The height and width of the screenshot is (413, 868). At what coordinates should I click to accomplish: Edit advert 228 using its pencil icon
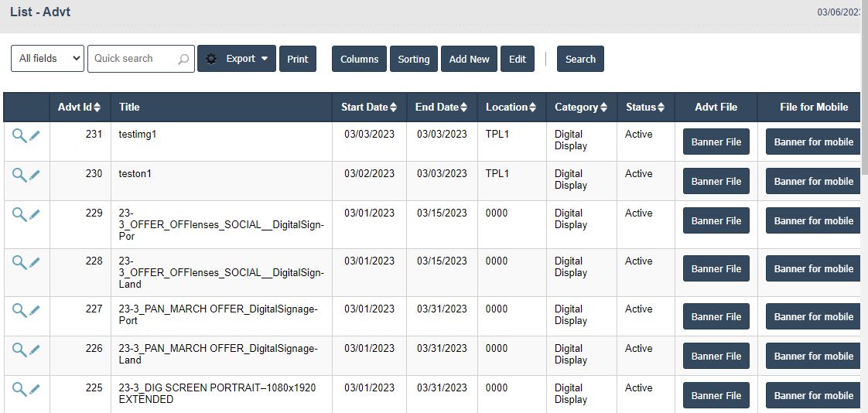point(35,262)
